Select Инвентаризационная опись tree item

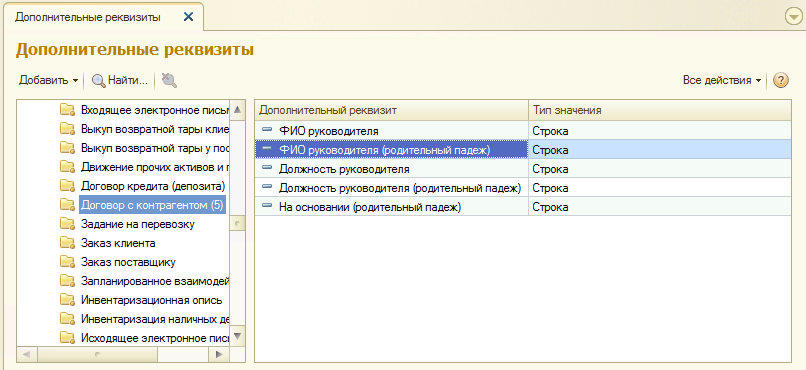pyautogui.click(x=152, y=300)
